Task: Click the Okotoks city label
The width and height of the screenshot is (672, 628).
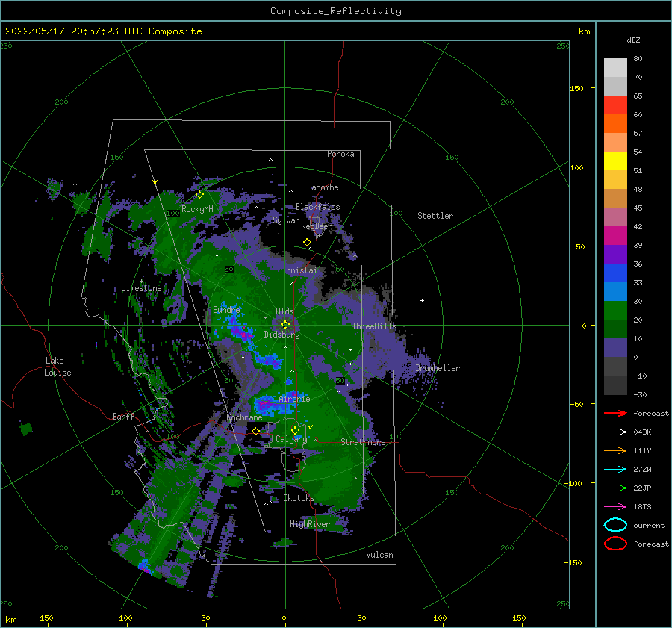Action: pyautogui.click(x=299, y=498)
